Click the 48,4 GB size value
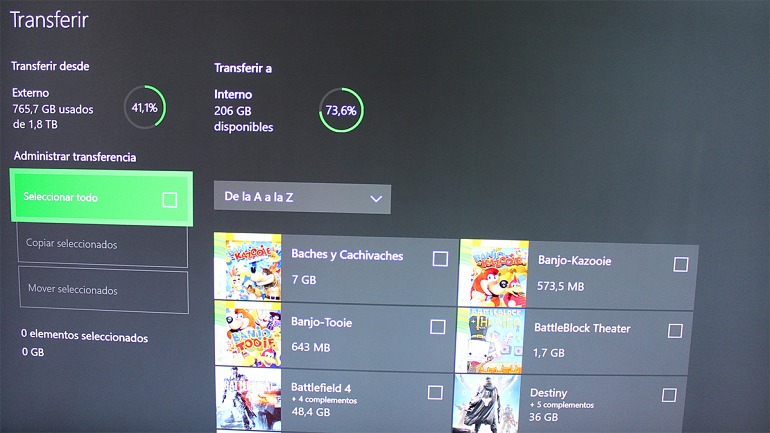Viewport: 770px width, 433px height. [310, 412]
